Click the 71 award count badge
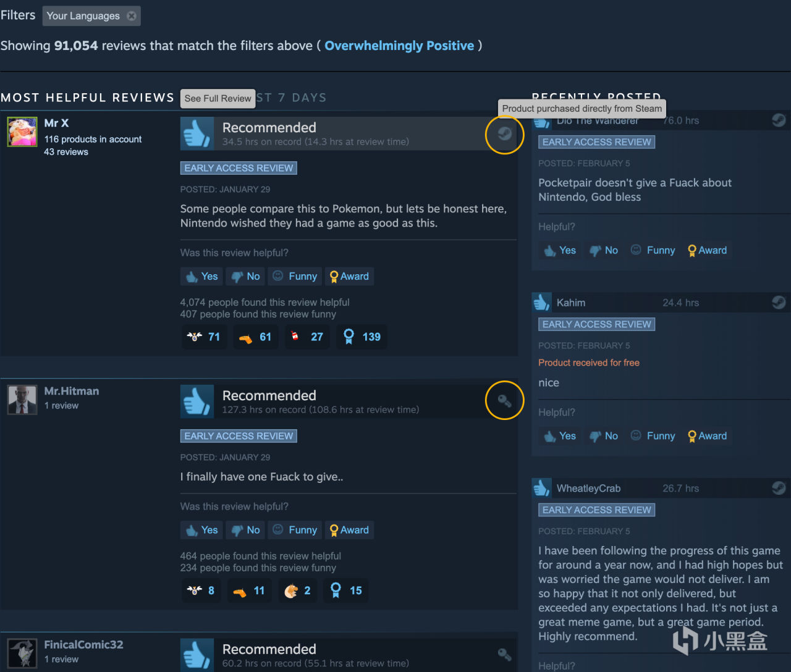Screen dimensions: 791x672 pyautogui.click(x=204, y=337)
